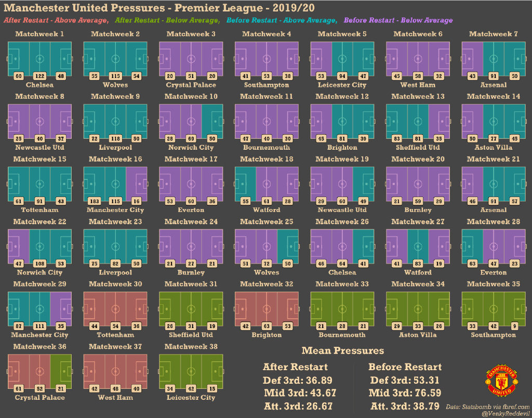This screenshot has height=418, width=532.
Task: Click the 'Matchweek 33' heading
Action: tap(342, 284)
